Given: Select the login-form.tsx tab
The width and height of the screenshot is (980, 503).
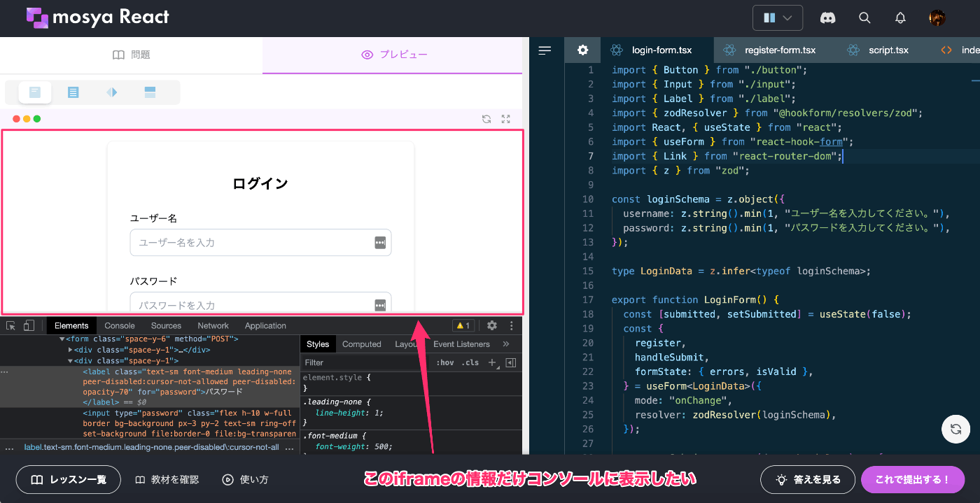Looking at the screenshot, I should click(x=651, y=50).
